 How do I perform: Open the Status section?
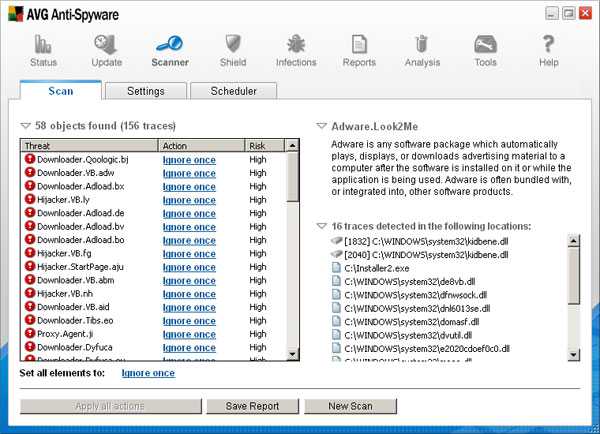click(x=43, y=51)
